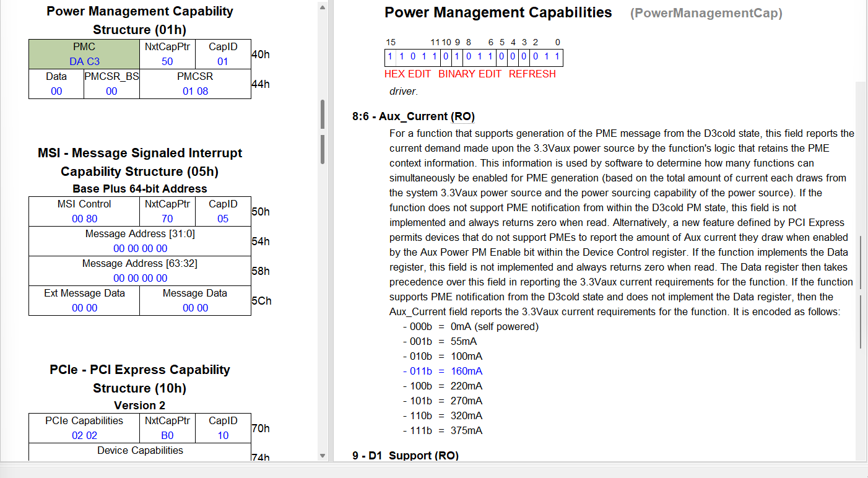Click bit 9 cell in the binary display
The image size is (868, 478).
coord(457,58)
